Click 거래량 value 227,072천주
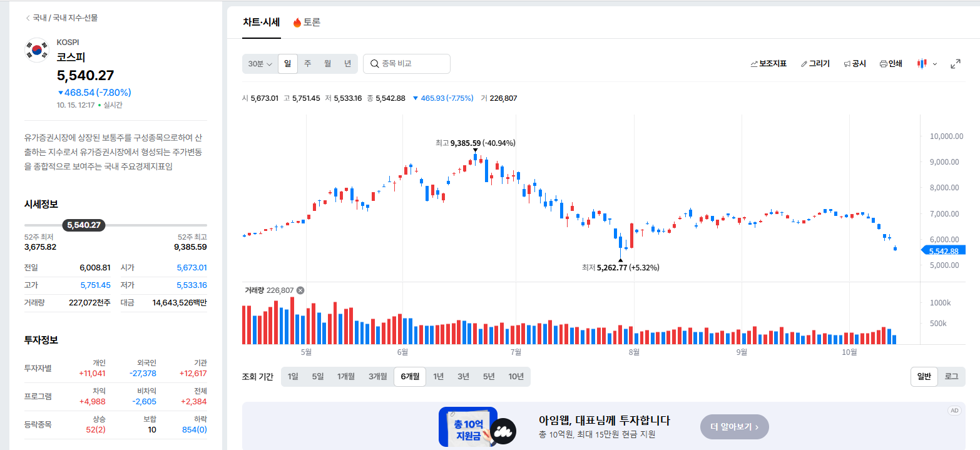The height and width of the screenshot is (450, 980). [x=89, y=303]
